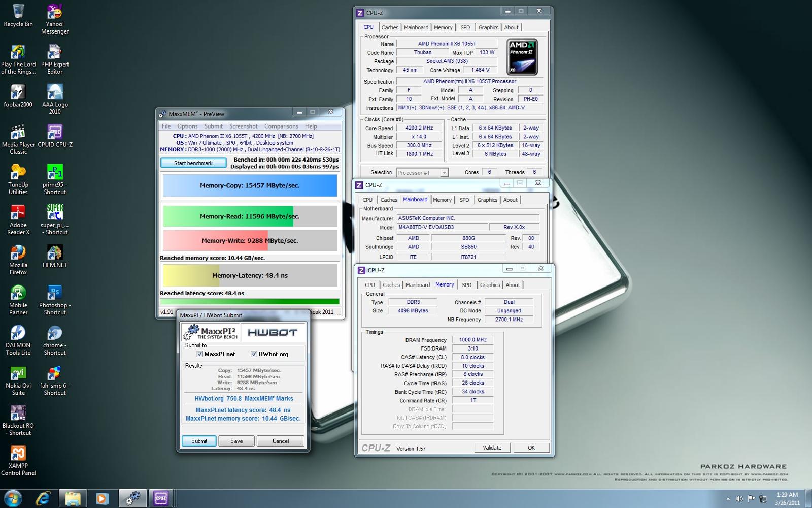Toggle the MaxxPI.net submit checkbox
This screenshot has width=812, height=508.
pos(199,354)
